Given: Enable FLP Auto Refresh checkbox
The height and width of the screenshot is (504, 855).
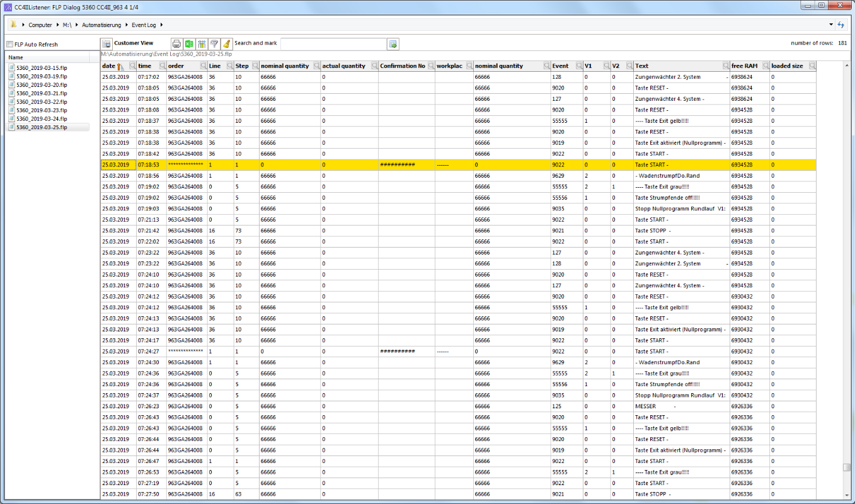Looking at the screenshot, I should point(9,45).
